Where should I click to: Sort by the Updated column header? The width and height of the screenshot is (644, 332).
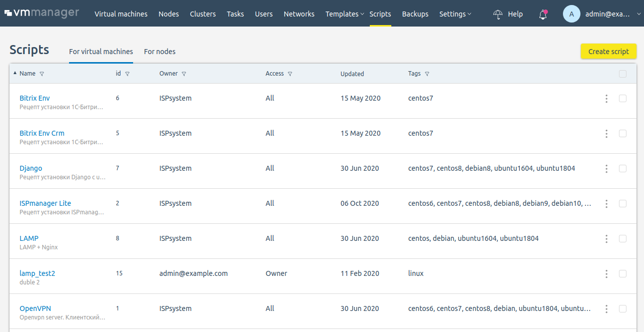coord(352,74)
